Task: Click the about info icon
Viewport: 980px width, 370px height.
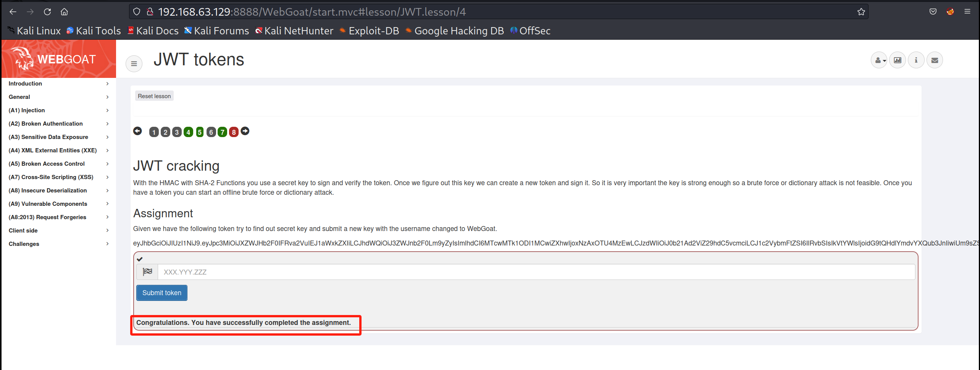Action: pos(916,60)
